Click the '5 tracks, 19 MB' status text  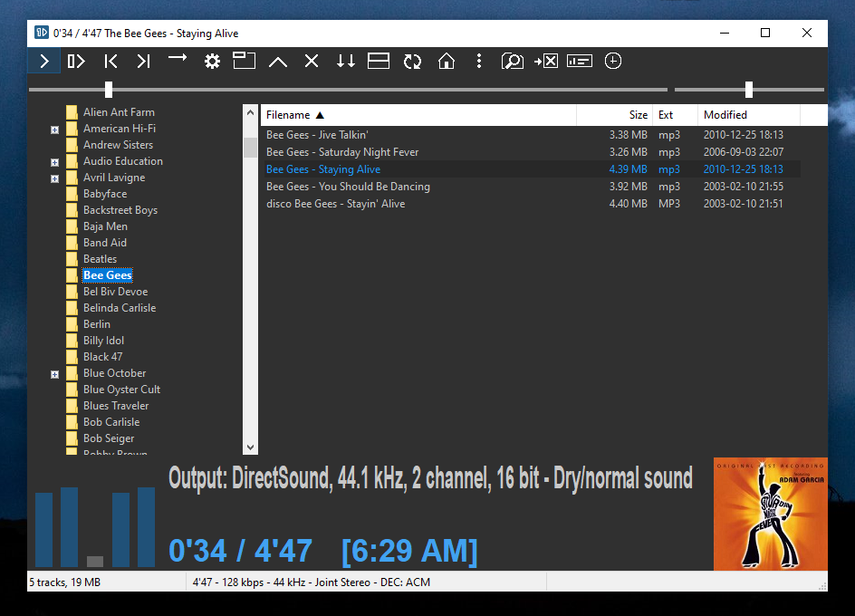click(65, 582)
